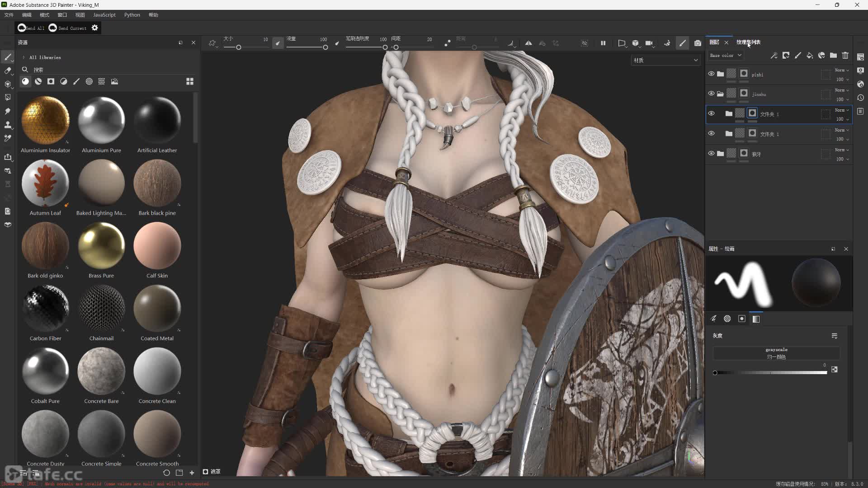The height and width of the screenshot is (488, 868).
Task: Toggle size pen pressure button
Action: [x=278, y=43]
